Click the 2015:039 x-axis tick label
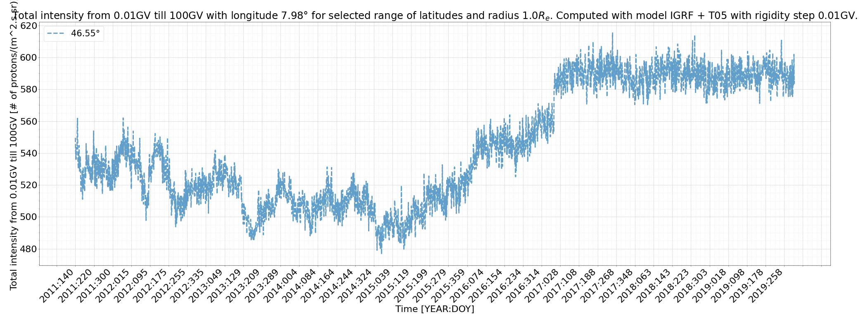The height and width of the screenshot is (324, 868). coord(374,285)
